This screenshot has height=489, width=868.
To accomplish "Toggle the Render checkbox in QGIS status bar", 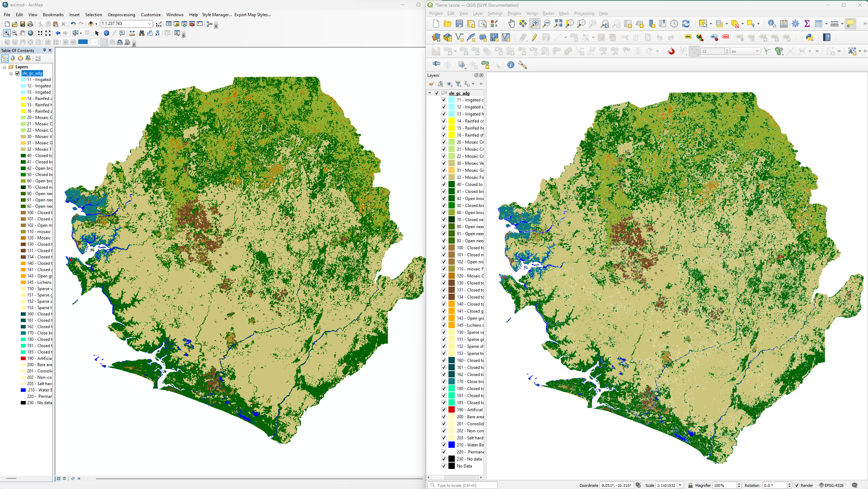I will (x=797, y=485).
